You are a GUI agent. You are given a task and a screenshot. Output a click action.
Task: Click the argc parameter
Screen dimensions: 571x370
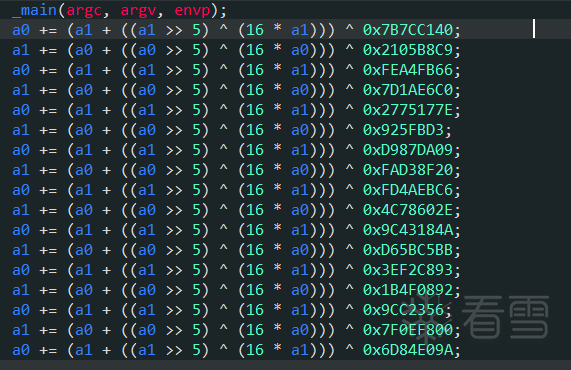click(84, 10)
